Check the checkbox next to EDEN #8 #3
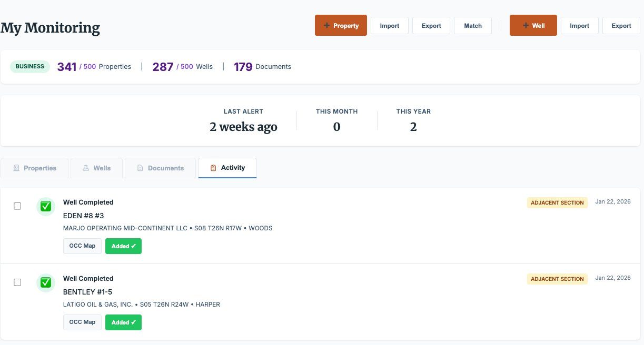The width and height of the screenshot is (644, 345). click(x=17, y=206)
